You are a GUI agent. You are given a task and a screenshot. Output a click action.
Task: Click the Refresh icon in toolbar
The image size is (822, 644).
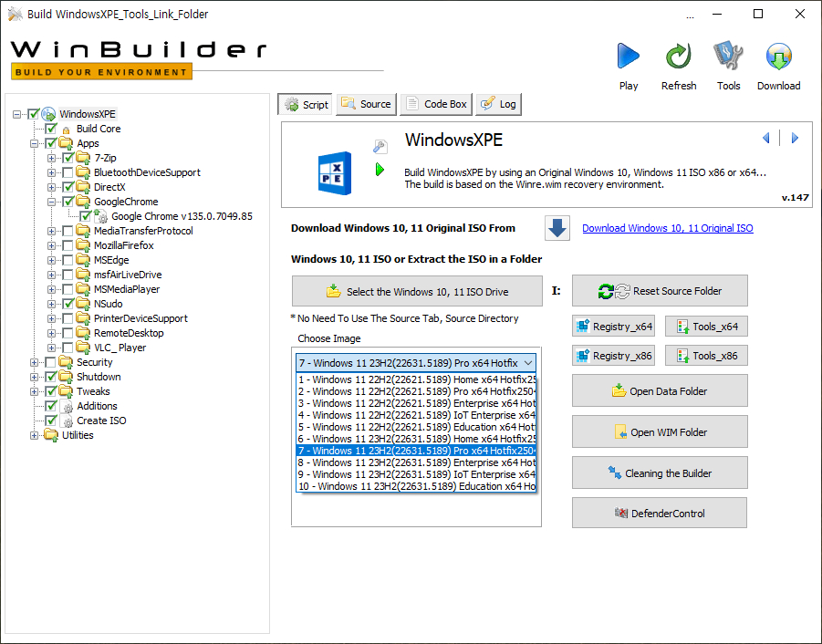point(679,56)
